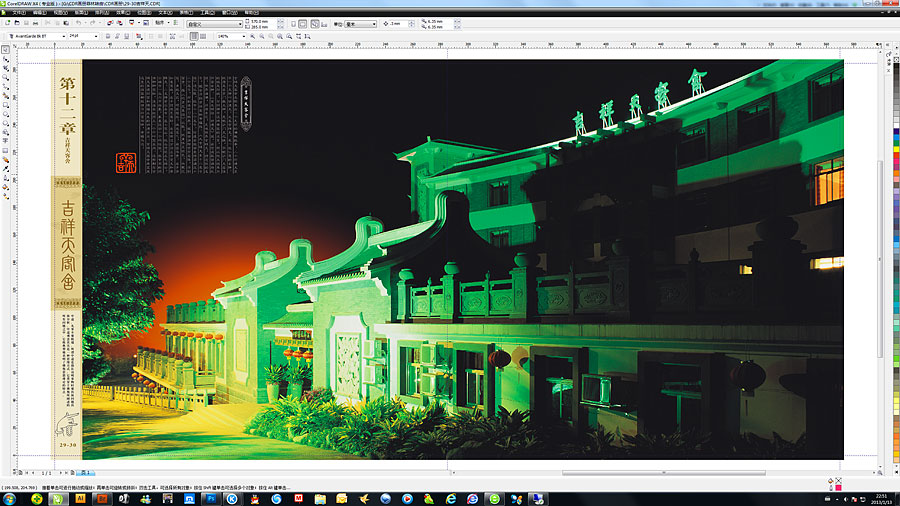Click the Open file icon
The height and width of the screenshot is (506, 900).
pos(17,23)
